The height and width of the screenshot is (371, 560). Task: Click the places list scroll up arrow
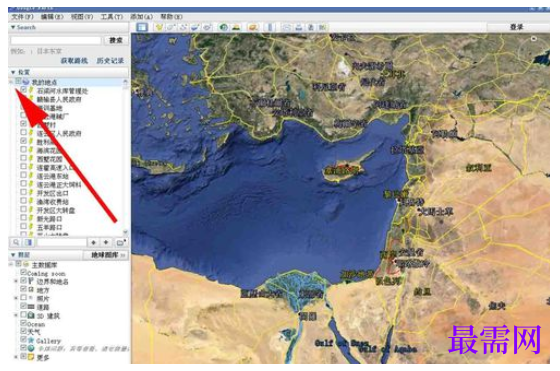pos(125,82)
